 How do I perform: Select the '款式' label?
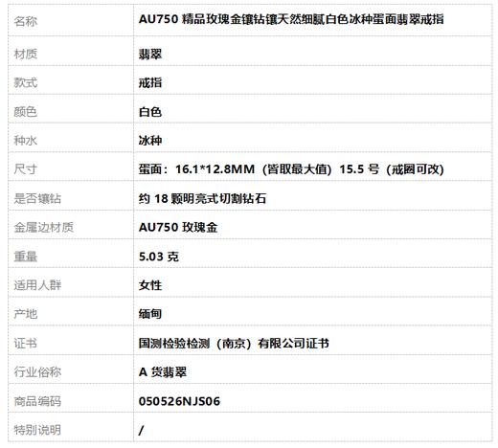tap(26, 82)
